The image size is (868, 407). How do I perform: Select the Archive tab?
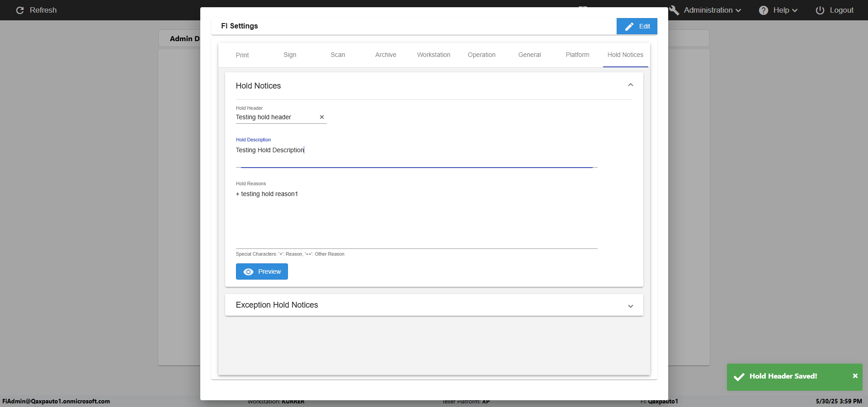[x=386, y=55]
